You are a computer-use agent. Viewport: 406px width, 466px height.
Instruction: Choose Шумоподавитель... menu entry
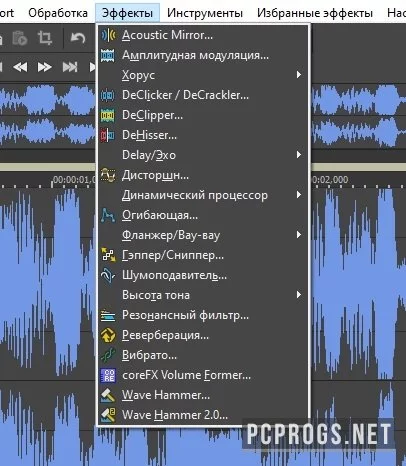pos(203,275)
